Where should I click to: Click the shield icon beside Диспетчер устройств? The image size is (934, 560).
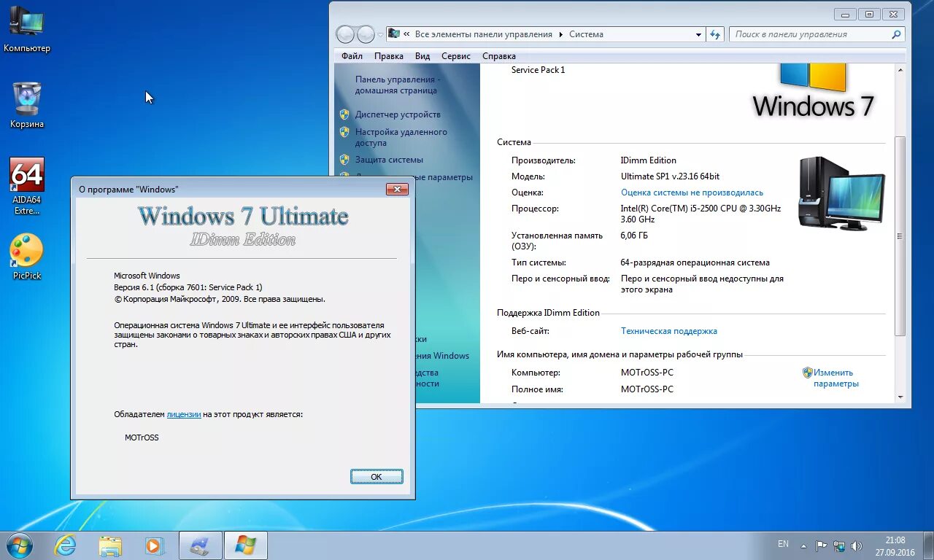(344, 114)
